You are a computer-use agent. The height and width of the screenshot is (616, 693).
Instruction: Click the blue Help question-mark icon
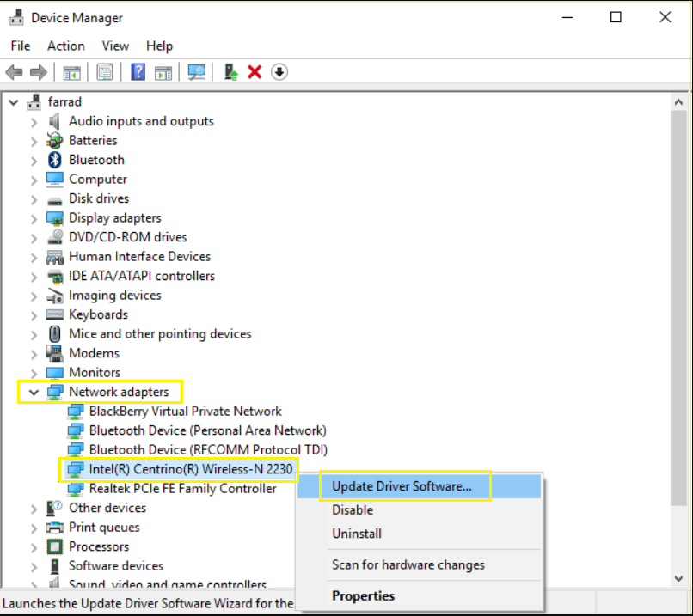pyautogui.click(x=138, y=72)
